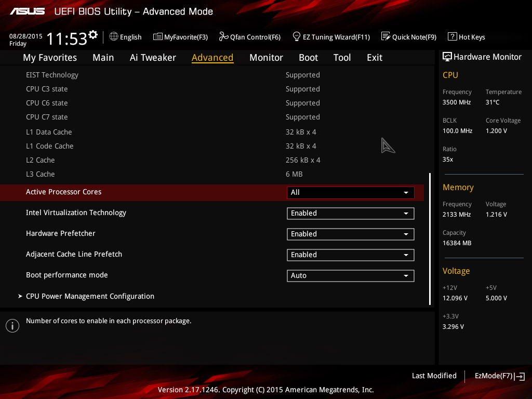Click the ASUS logo
Viewport: 532px width, 399px height.
pos(27,11)
